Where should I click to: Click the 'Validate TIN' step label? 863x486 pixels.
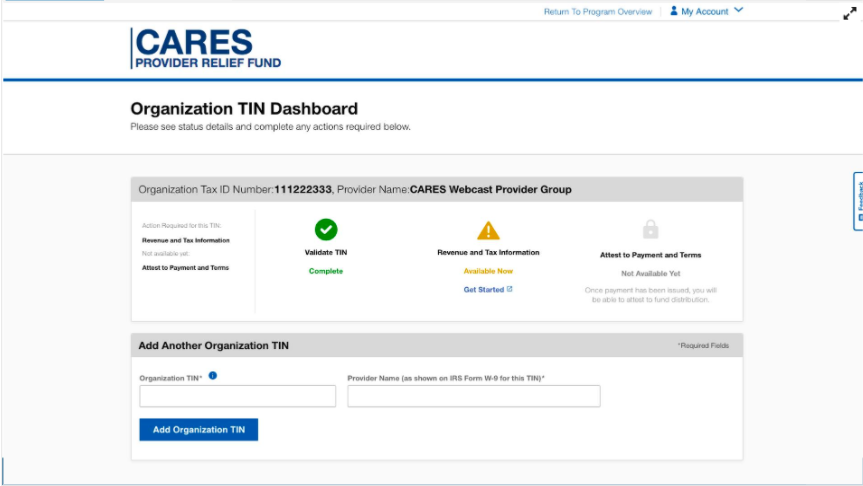pyautogui.click(x=326, y=252)
